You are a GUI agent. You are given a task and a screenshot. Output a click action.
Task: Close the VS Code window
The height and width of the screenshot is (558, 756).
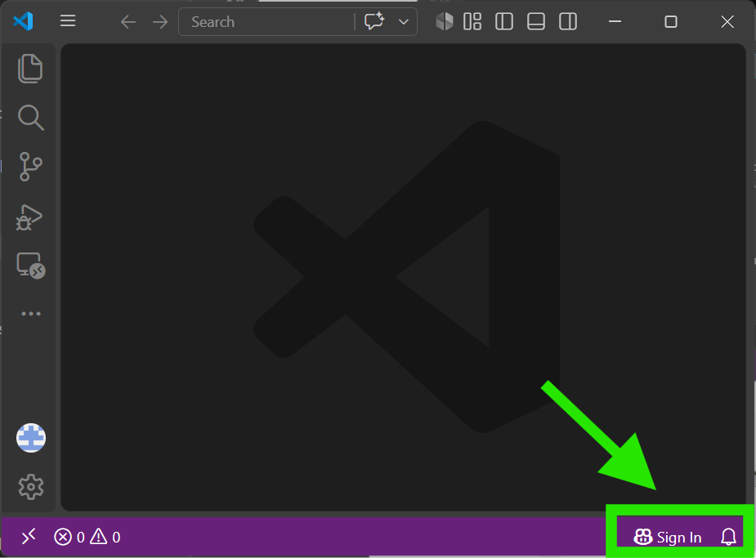[x=727, y=22]
